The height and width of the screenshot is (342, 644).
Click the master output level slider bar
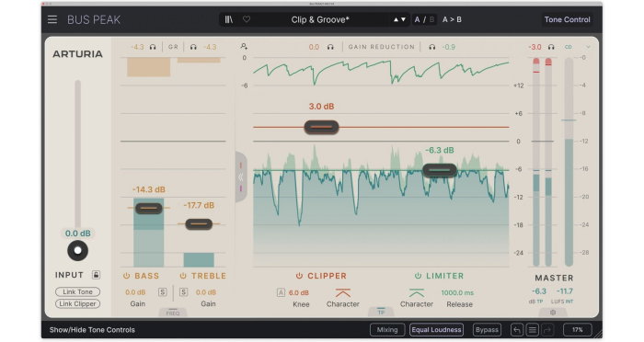(569, 162)
